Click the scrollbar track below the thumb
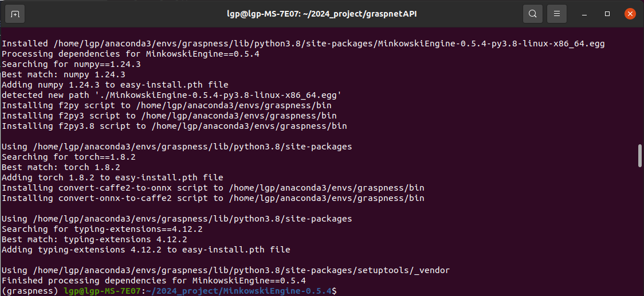644x296 pixels. pos(640,231)
